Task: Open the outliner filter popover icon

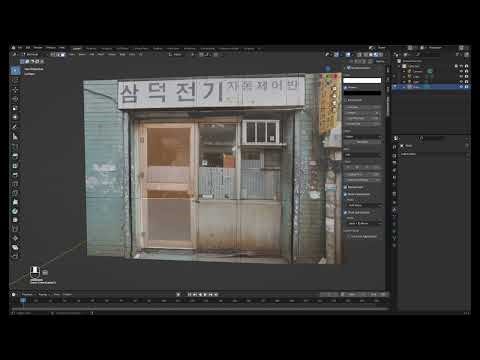Action: (x=459, y=54)
